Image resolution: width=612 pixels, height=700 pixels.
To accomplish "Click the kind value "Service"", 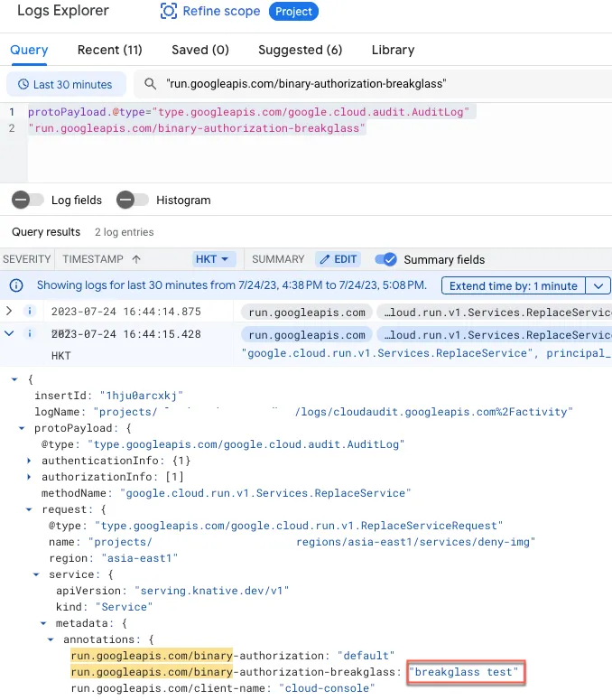I will 124,607.
